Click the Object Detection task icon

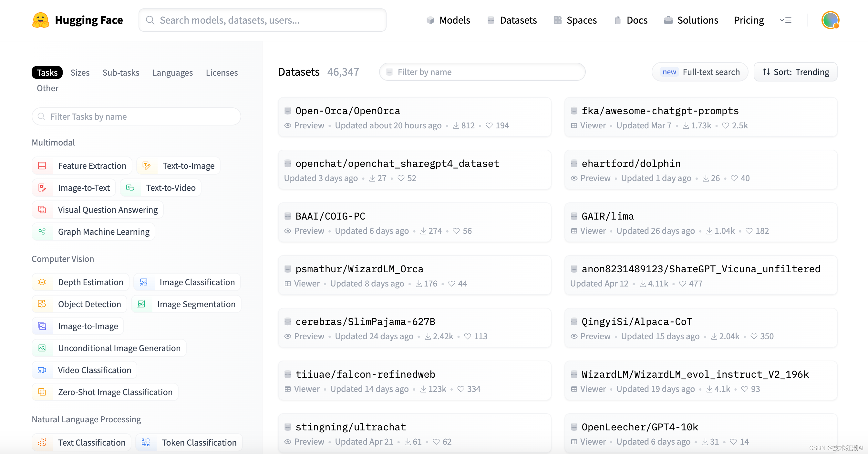42,304
